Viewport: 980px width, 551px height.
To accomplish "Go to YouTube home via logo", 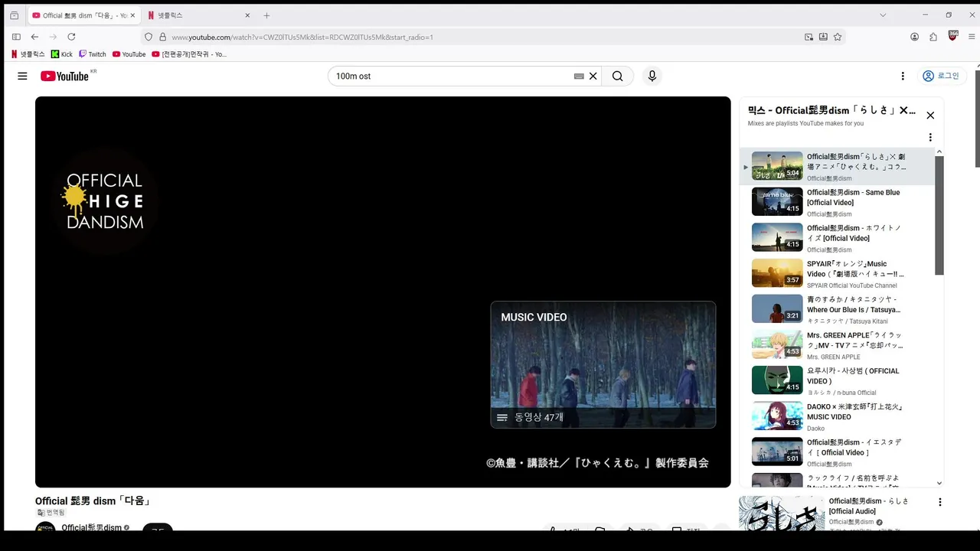I will [65, 76].
